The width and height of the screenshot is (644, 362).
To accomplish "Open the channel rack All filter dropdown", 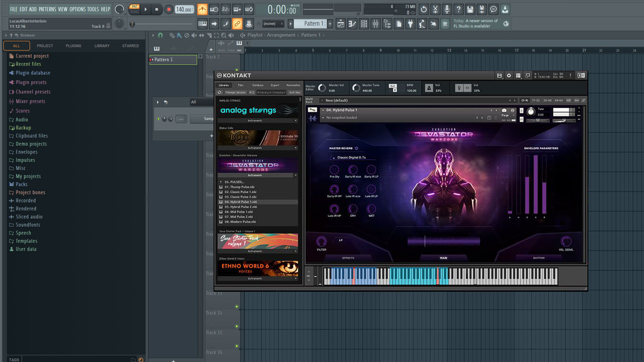I will tap(201, 102).
